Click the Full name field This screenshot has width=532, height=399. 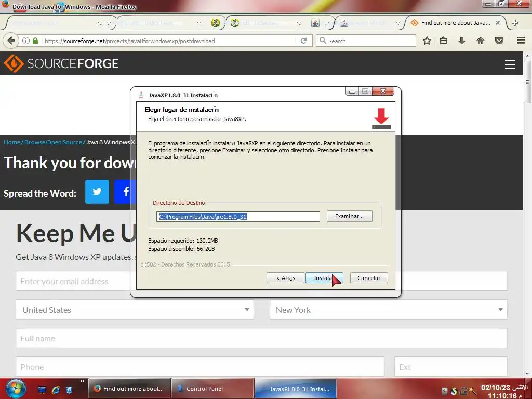[x=261, y=338]
